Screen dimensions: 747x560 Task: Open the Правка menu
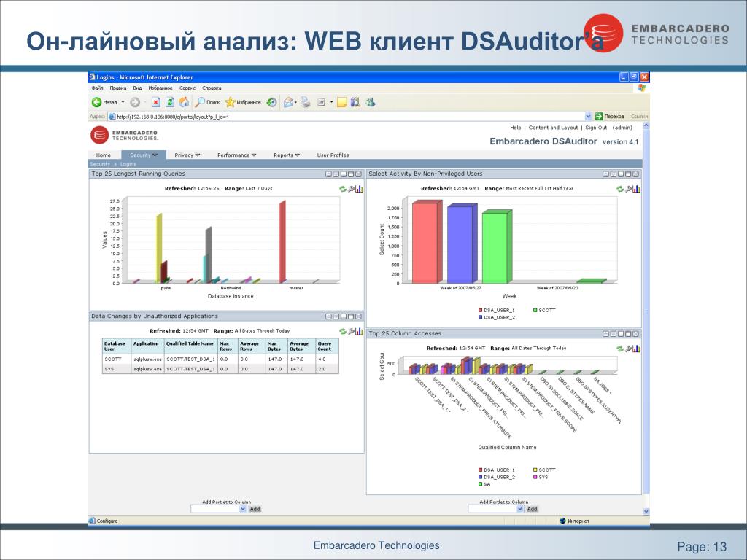[117, 88]
